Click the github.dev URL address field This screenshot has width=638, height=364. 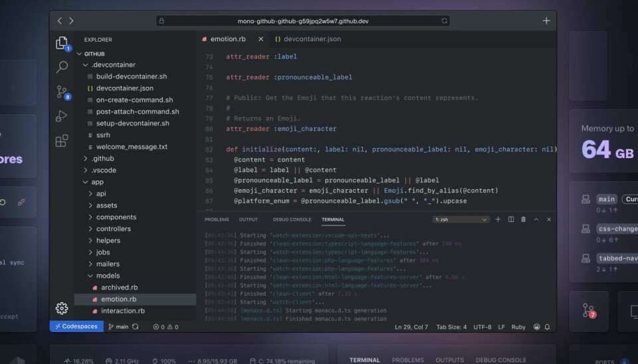point(303,21)
